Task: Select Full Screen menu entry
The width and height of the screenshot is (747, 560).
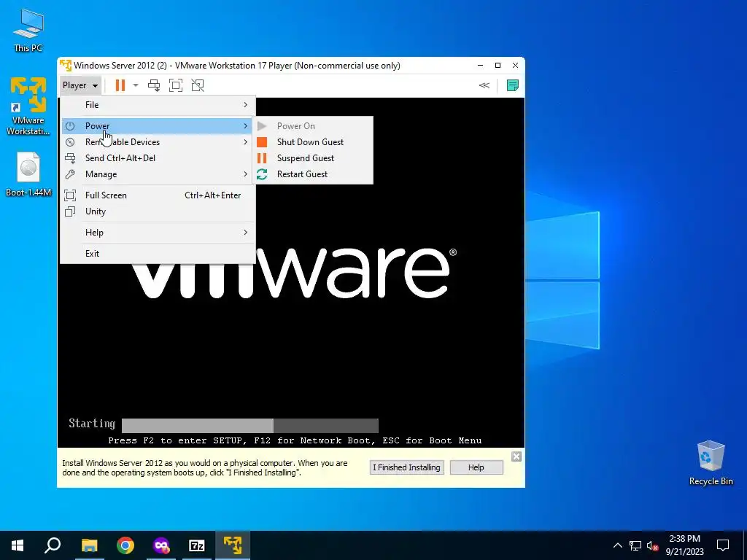Action: (x=158, y=195)
